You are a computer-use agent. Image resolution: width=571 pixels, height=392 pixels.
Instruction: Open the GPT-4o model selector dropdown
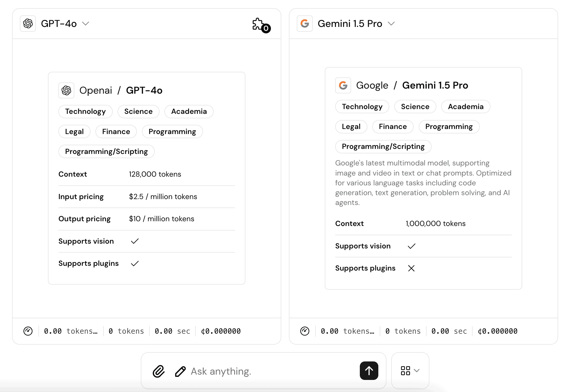(86, 24)
